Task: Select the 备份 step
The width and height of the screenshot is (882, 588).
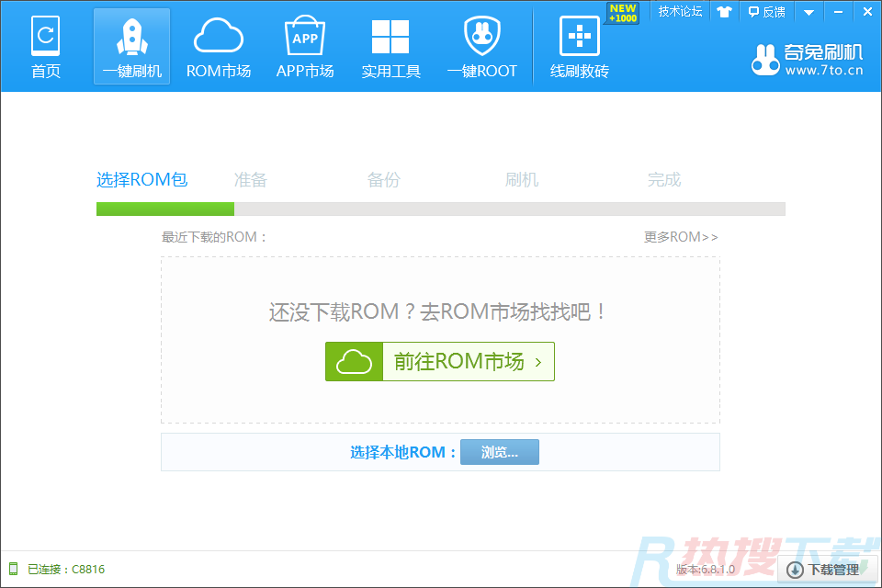Action: [384, 179]
